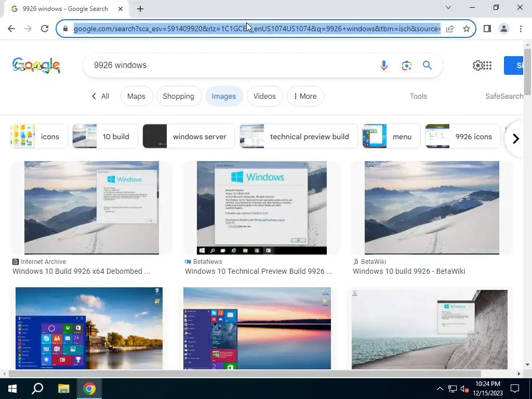Open taskbar search
The width and height of the screenshot is (532, 399).
pos(37,389)
